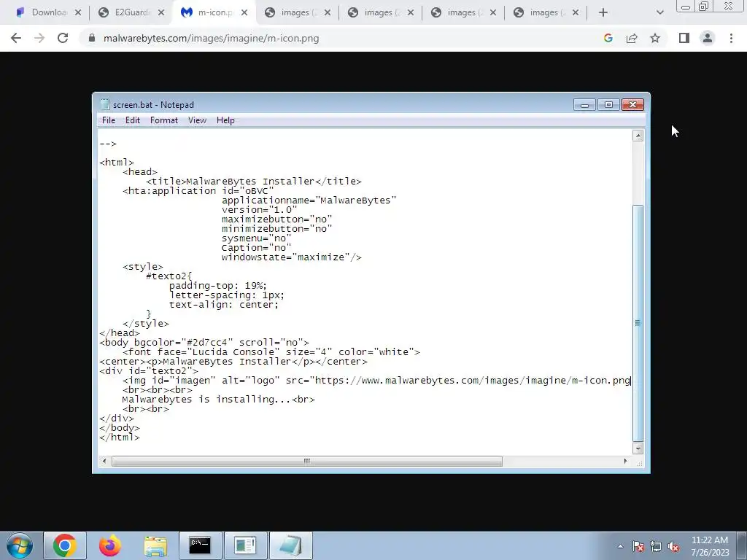Close the first images tab
Screen dimensions: 747x560
pyautogui.click(x=328, y=13)
